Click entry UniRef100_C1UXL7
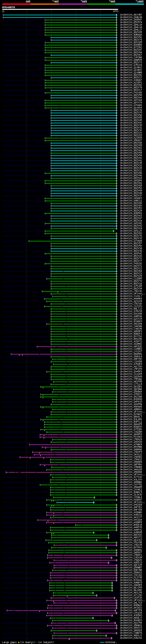Image resolution: width=146 pixels, height=644 pixels. [x=131, y=296]
